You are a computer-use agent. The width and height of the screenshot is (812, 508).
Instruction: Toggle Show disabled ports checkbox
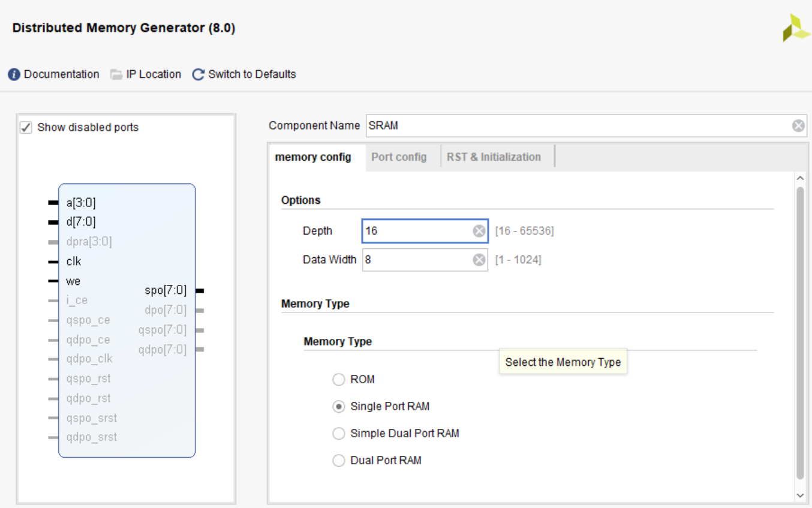point(26,127)
